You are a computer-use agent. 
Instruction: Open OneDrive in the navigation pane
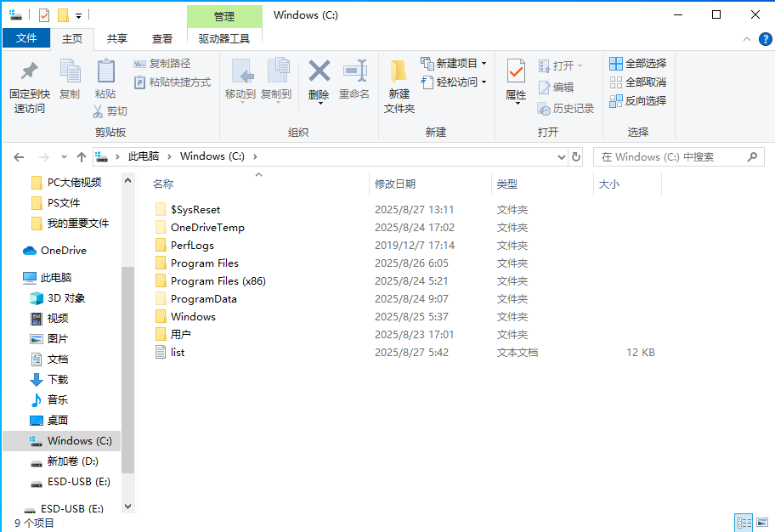[63, 251]
